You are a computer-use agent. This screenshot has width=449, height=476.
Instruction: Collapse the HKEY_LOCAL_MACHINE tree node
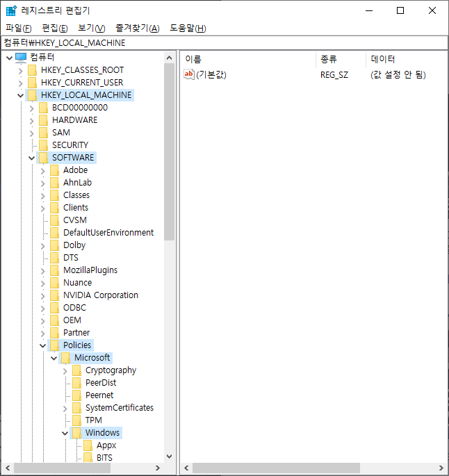(20, 95)
